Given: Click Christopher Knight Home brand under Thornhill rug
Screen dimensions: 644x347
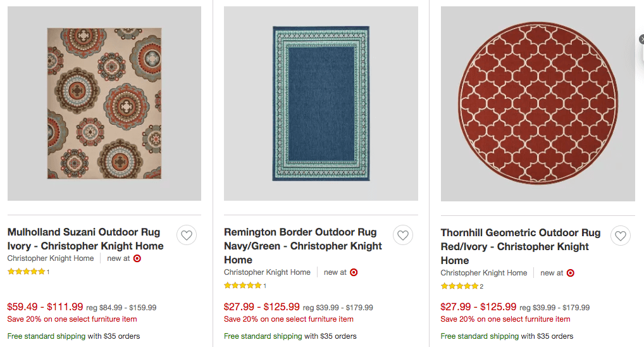Looking at the screenshot, I should pos(484,273).
